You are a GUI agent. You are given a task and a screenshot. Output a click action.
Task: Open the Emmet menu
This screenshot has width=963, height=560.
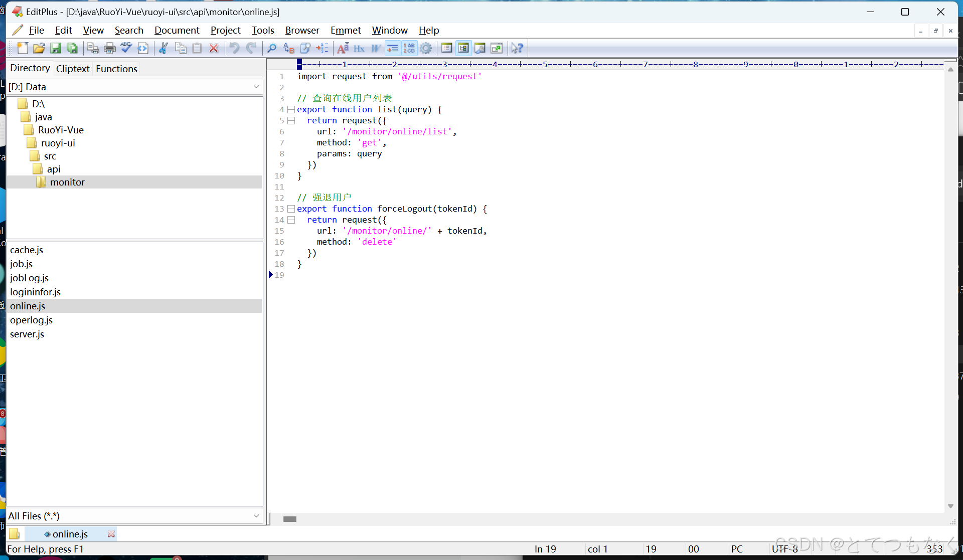(x=345, y=30)
